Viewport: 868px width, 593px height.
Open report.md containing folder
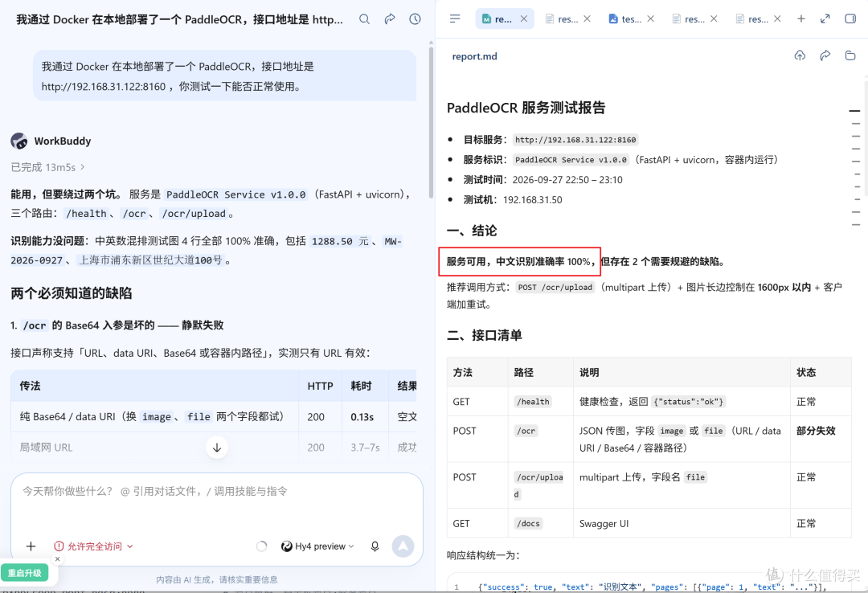(x=850, y=55)
